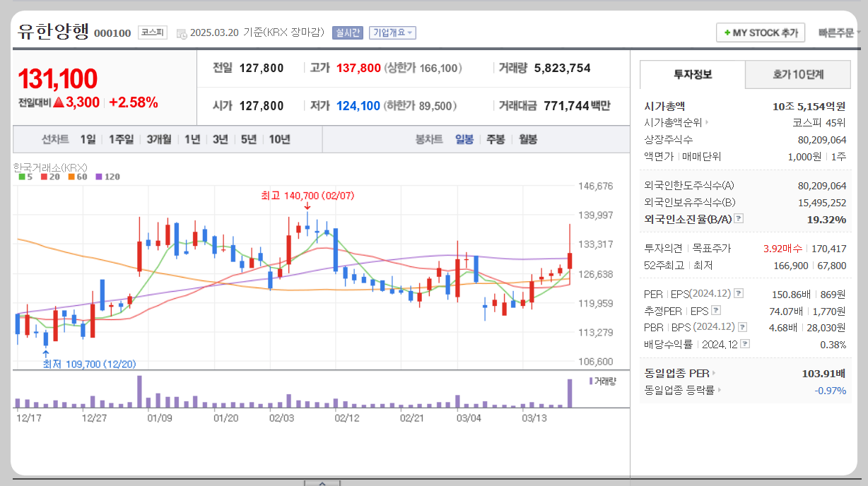Click 외국인소진율 value 19.32%
Image resolution: width=868 pixels, height=486 pixels.
826,220
